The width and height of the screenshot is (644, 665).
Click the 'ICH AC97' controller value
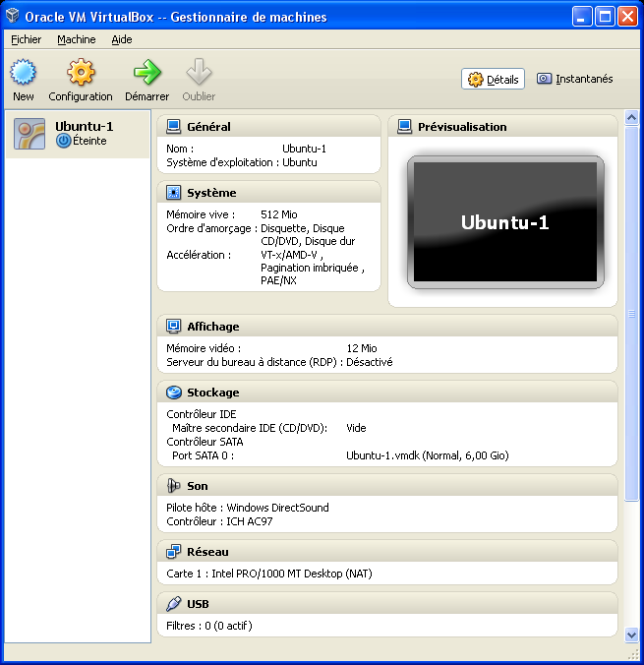[x=250, y=521]
